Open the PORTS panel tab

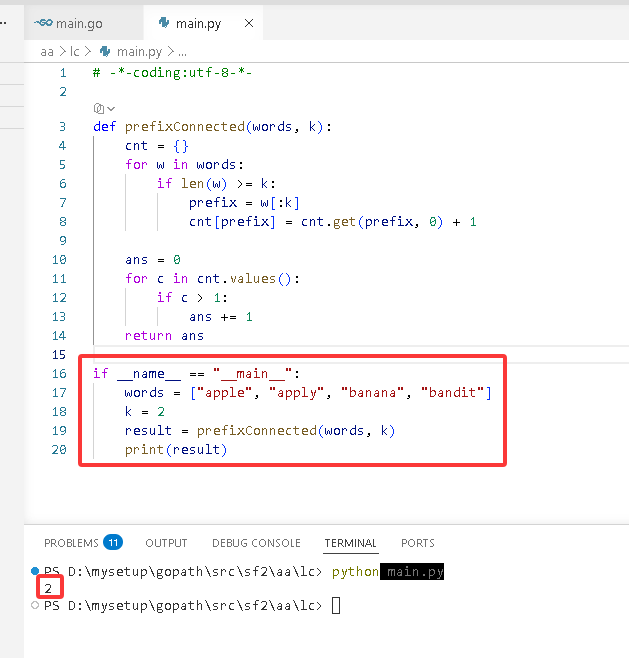pyautogui.click(x=418, y=543)
